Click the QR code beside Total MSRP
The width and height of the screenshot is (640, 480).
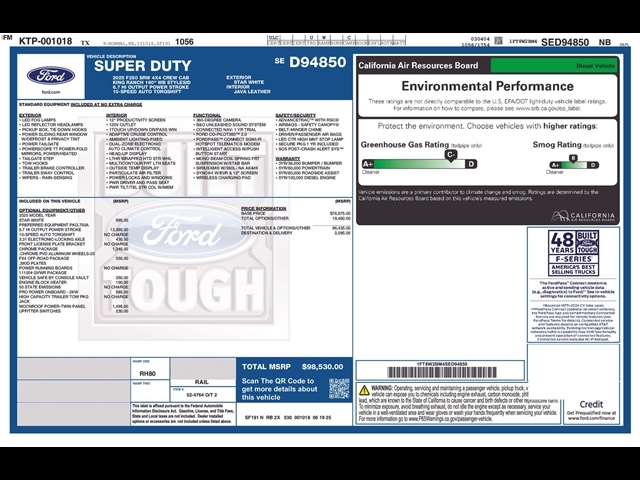tap(340, 388)
